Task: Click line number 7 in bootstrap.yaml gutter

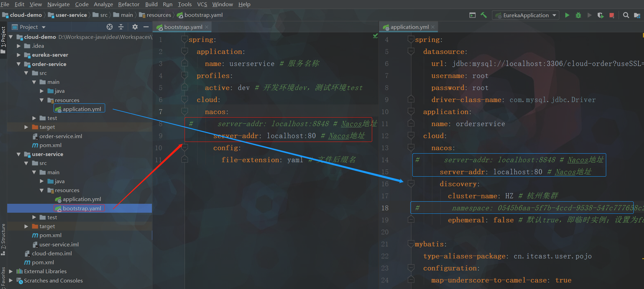Action: [160, 112]
